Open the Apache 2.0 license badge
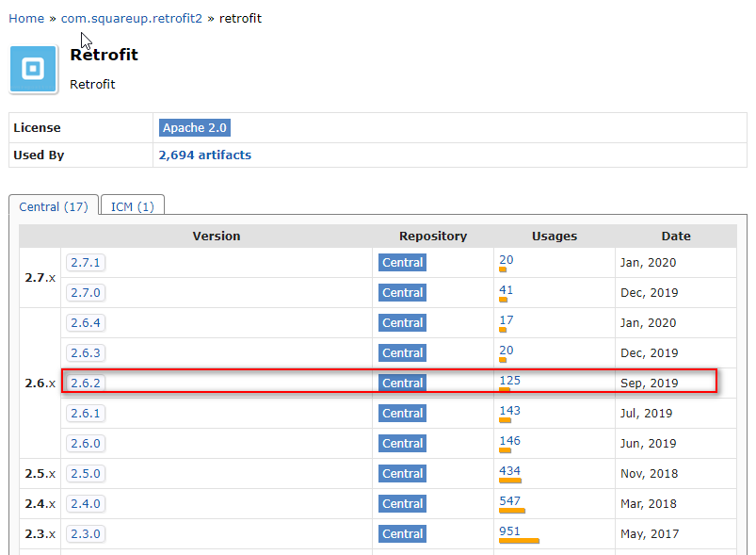The image size is (756, 555). (x=194, y=128)
